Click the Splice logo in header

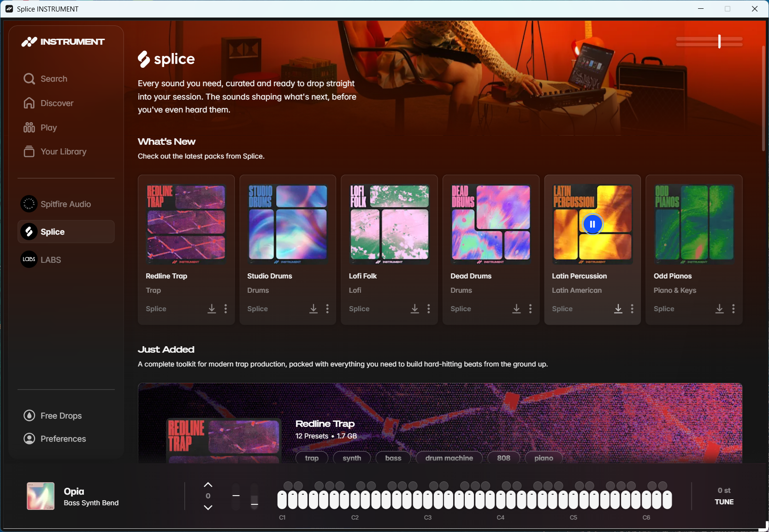point(166,59)
